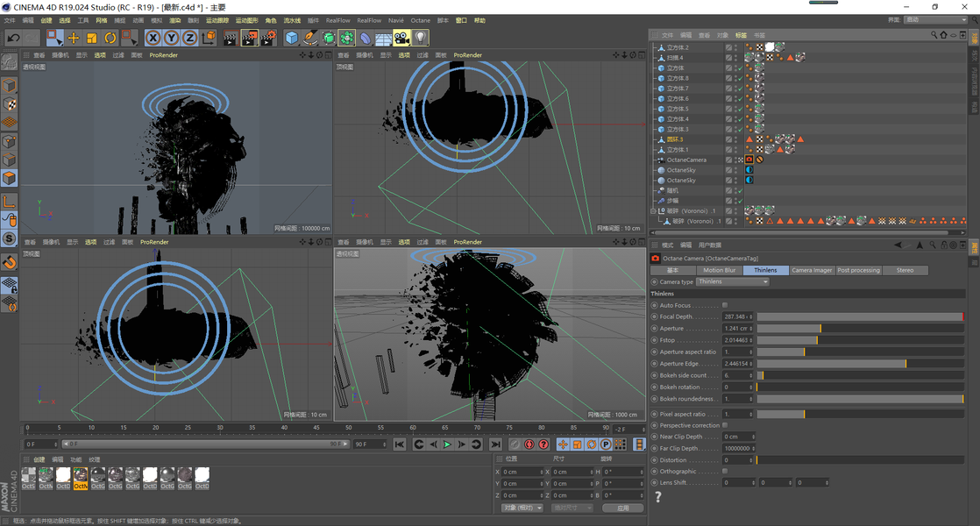Enable the Auto Focus checkbox
Screen dimensions: 980x526
click(x=725, y=305)
